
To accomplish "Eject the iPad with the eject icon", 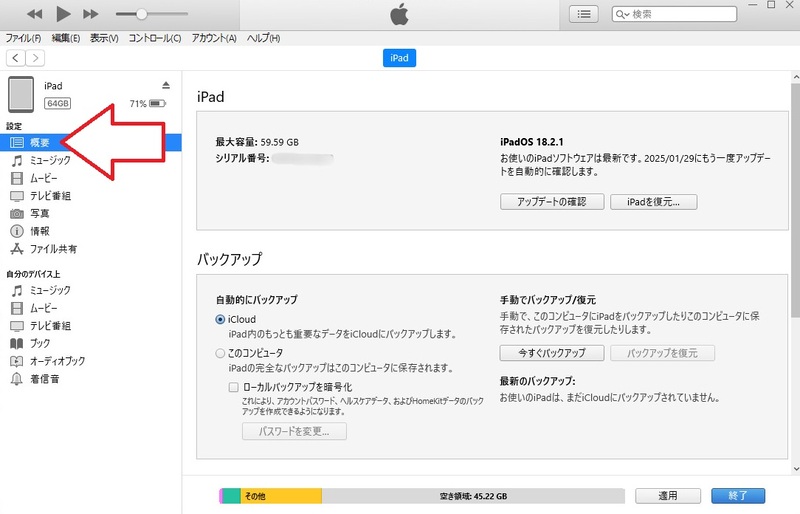I will [x=166, y=85].
